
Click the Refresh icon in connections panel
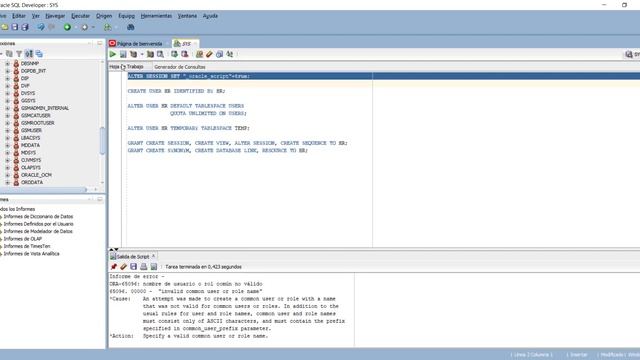coord(9,53)
